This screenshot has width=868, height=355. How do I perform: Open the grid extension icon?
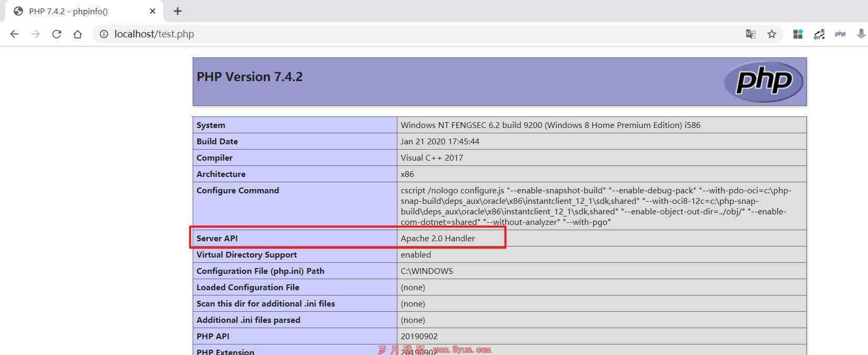pyautogui.click(x=798, y=34)
